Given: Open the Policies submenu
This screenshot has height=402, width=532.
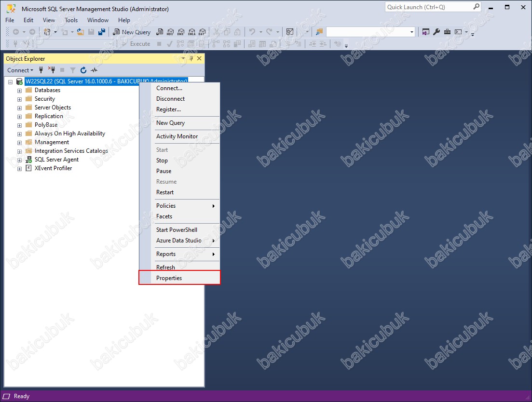Looking at the screenshot, I should pyautogui.click(x=179, y=206).
